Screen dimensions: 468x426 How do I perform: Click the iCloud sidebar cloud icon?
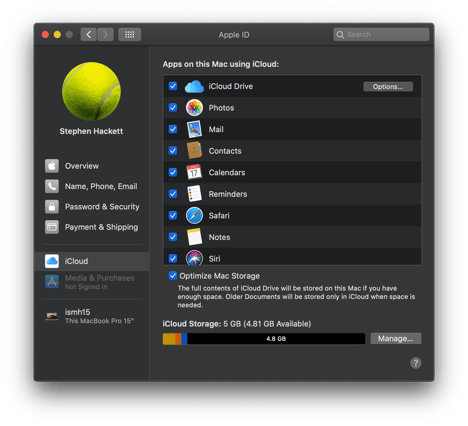[x=52, y=261]
